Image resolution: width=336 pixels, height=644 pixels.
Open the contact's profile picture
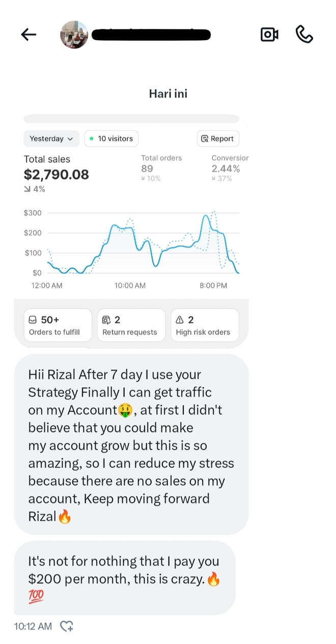74,35
